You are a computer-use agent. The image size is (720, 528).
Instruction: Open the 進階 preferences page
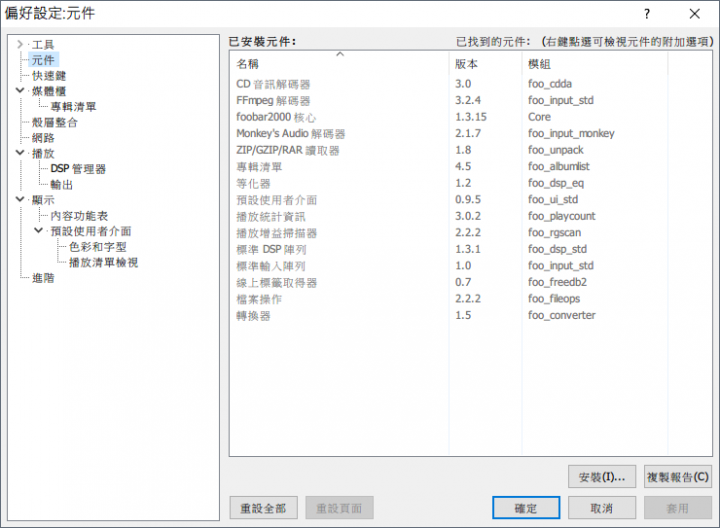pyautogui.click(x=43, y=278)
